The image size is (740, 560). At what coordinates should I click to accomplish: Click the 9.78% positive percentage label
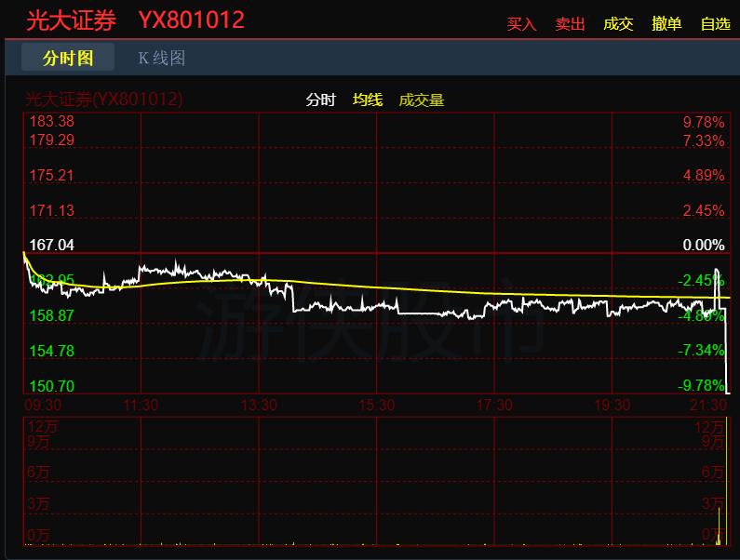pos(703,122)
